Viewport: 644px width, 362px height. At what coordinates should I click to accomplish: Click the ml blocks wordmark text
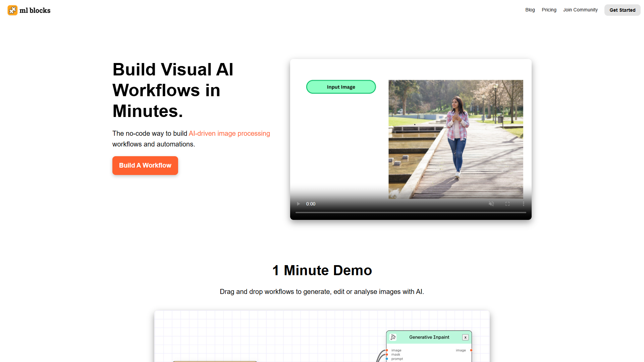pyautogui.click(x=35, y=10)
